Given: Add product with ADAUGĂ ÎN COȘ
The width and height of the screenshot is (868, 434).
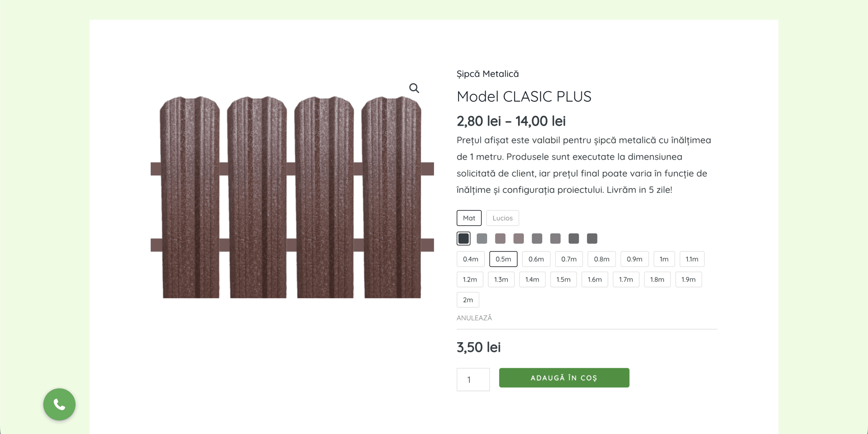Looking at the screenshot, I should pyautogui.click(x=564, y=378).
